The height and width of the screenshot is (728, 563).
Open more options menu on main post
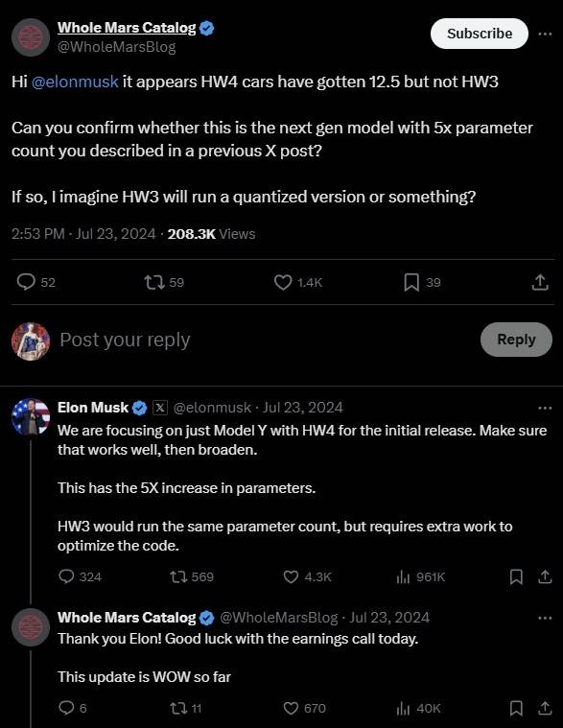(x=545, y=34)
